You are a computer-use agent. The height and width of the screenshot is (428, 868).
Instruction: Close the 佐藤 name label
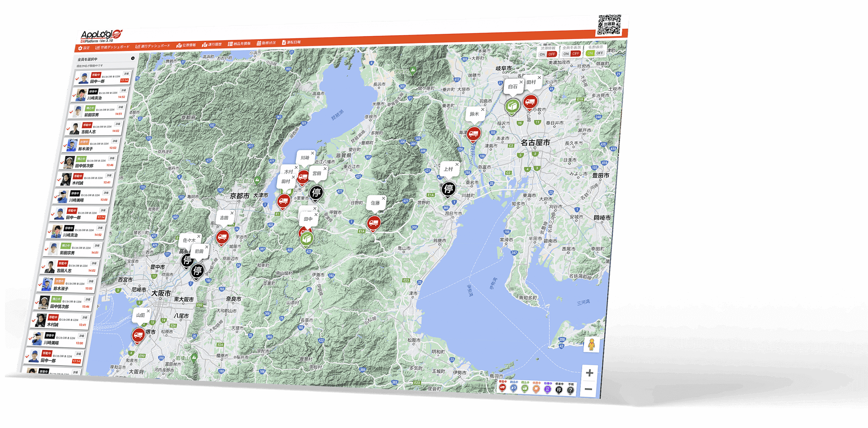(383, 198)
